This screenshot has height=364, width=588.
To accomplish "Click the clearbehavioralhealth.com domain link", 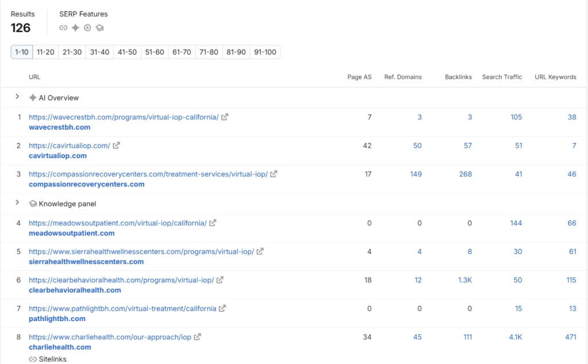I will (75, 290).
